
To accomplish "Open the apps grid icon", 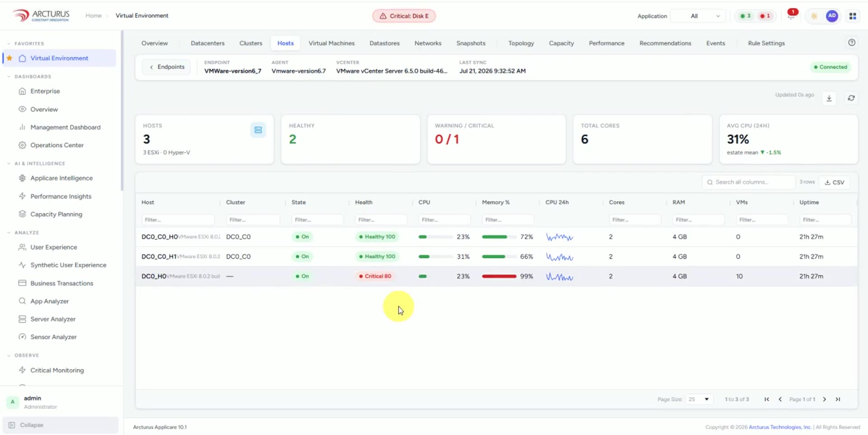I will [853, 16].
